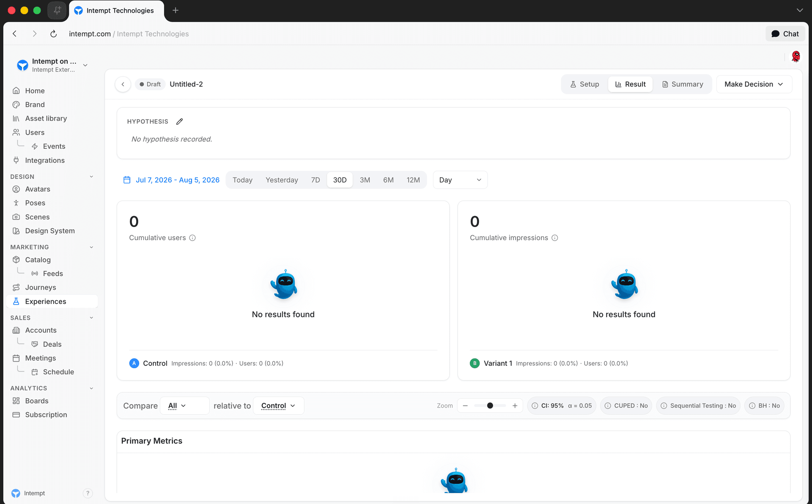Open the Make Decision dropdown

tap(754, 84)
